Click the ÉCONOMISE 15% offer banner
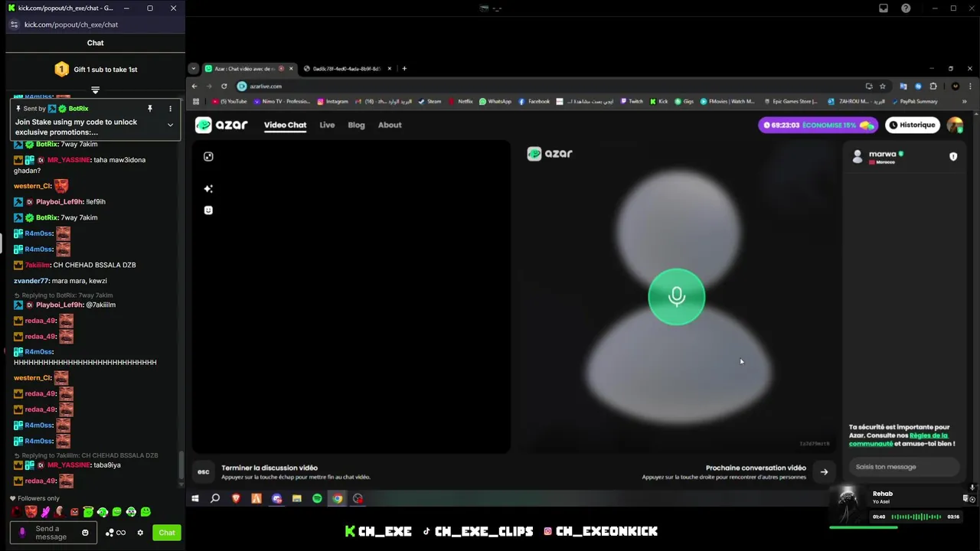 tap(818, 125)
